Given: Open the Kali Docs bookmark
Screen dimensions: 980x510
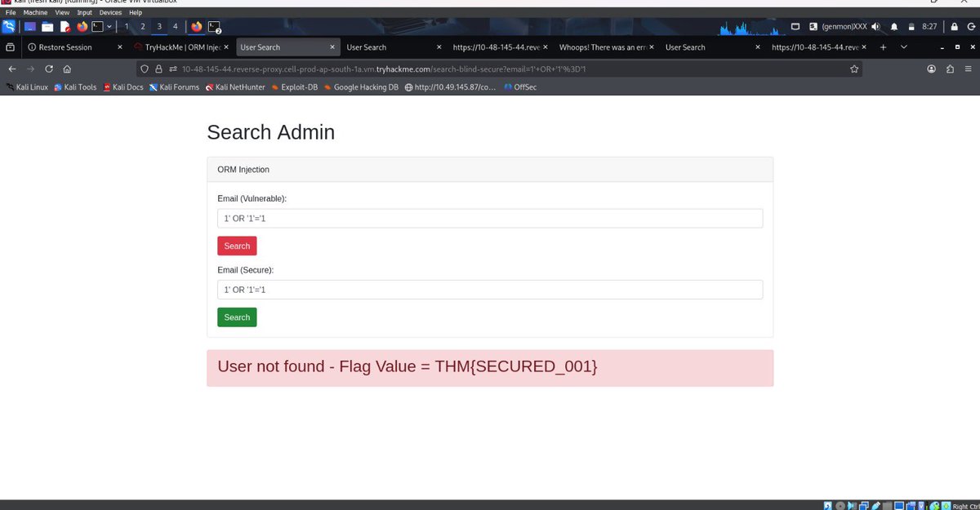Looking at the screenshot, I should (123, 87).
